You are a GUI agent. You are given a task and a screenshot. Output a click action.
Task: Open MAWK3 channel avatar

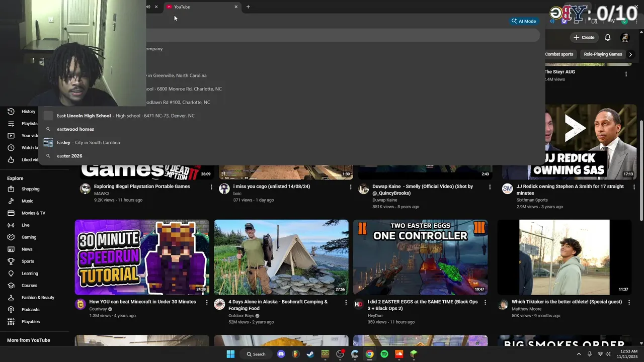85,189
